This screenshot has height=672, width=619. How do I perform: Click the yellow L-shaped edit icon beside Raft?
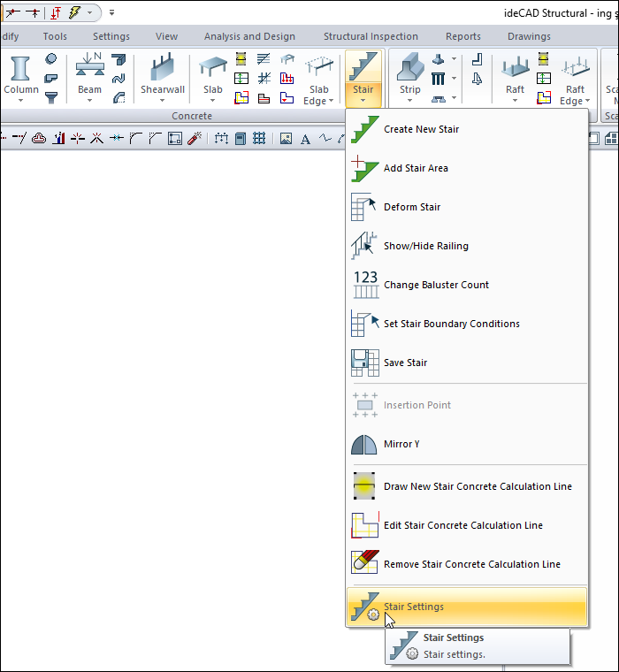[x=544, y=98]
